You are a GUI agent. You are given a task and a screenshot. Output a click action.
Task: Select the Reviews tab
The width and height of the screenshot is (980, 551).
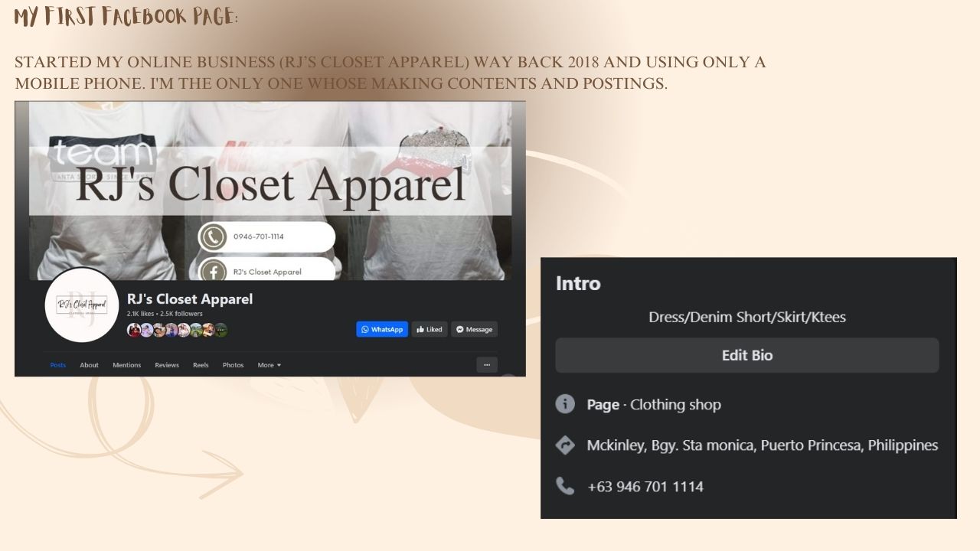tap(167, 365)
